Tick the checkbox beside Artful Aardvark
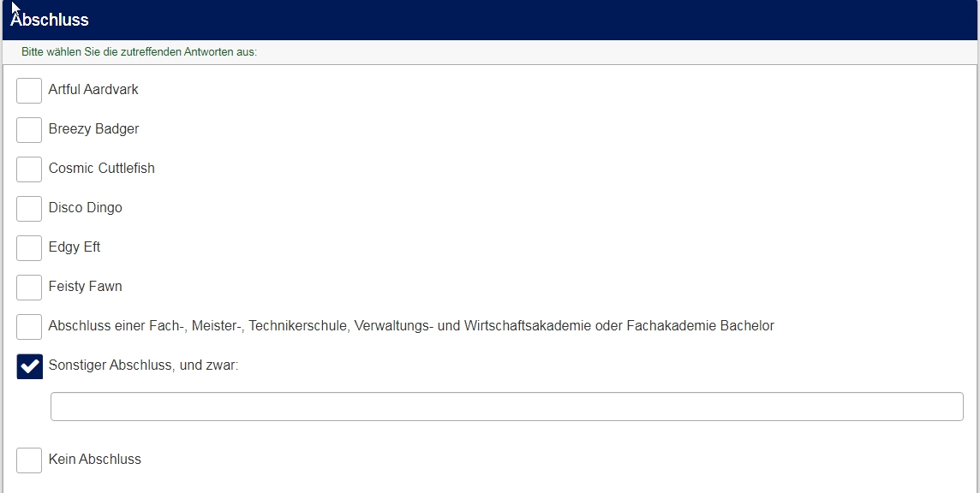The image size is (980, 493). pyautogui.click(x=29, y=90)
